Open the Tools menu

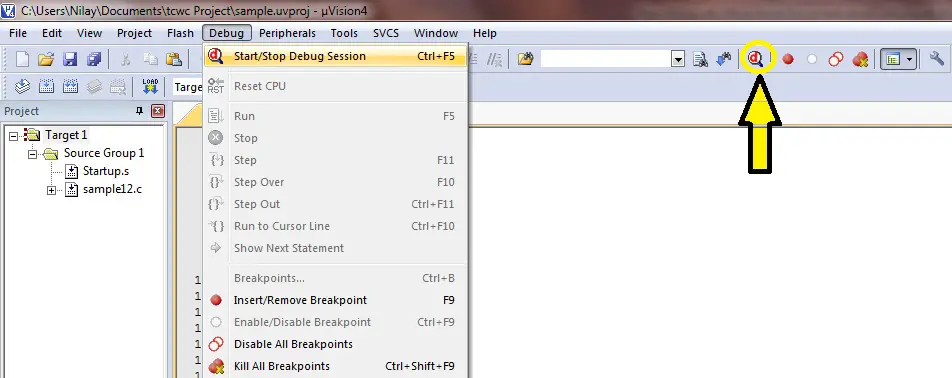[344, 33]
